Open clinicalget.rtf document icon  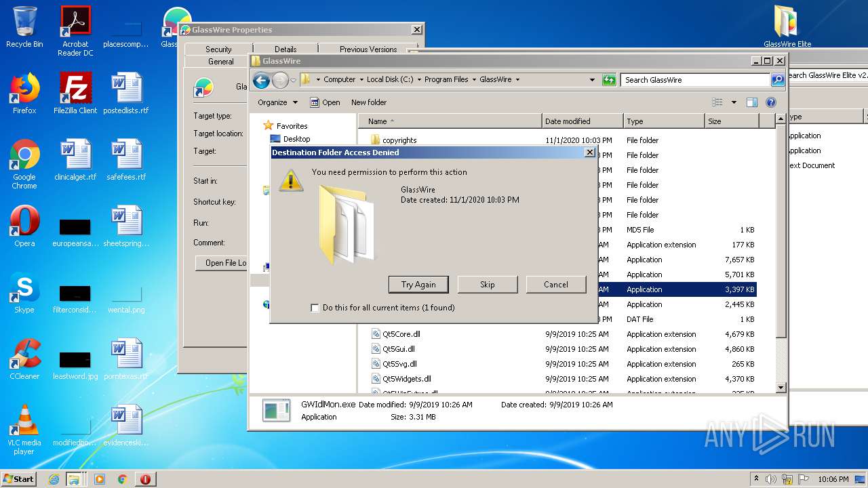click(75, 160)
